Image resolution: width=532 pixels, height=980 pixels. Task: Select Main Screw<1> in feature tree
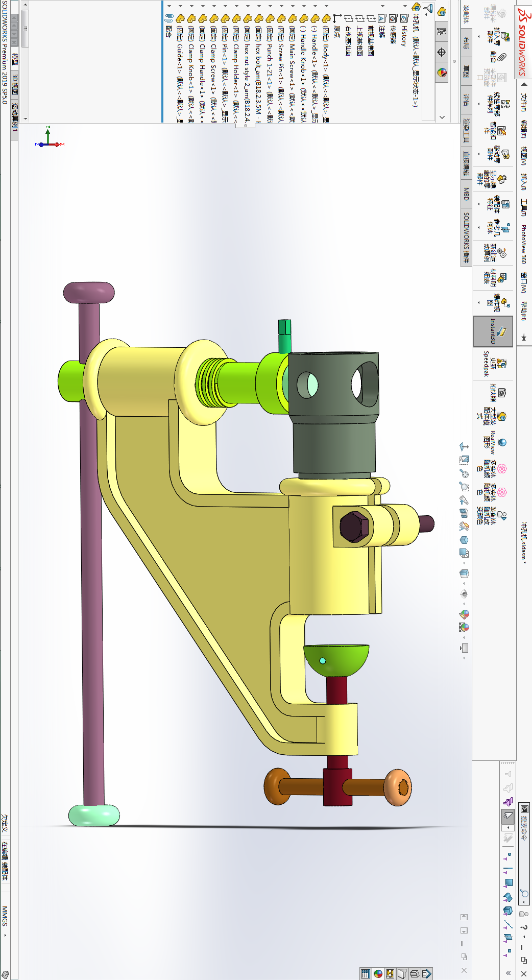(x=292, y=67)
